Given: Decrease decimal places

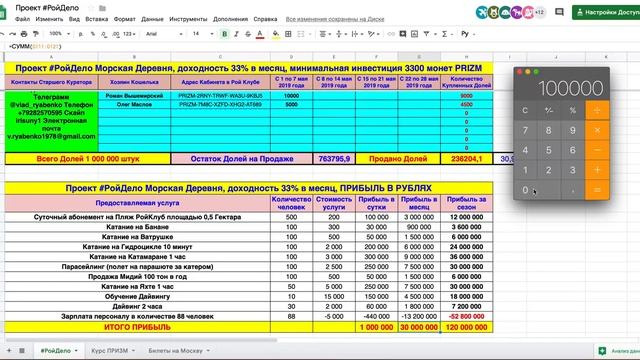Looking at the screenshot, I should click(104, 34).
